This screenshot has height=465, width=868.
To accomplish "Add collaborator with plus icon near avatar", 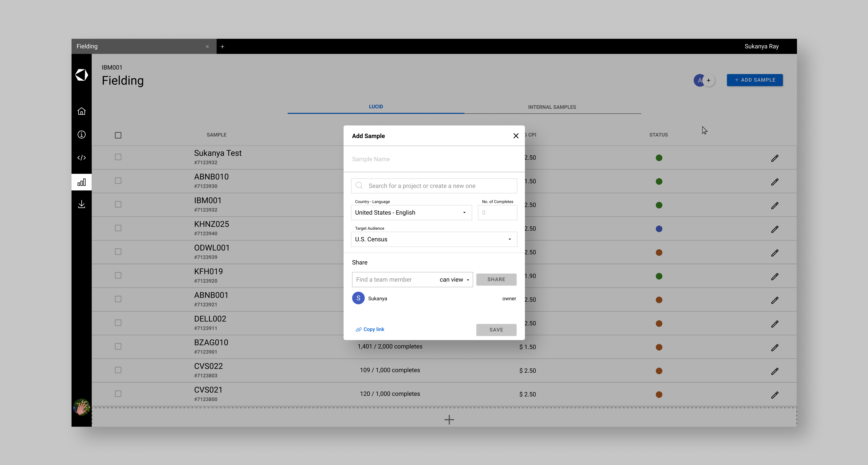I will pyautogui.click(x=709, y=80).
